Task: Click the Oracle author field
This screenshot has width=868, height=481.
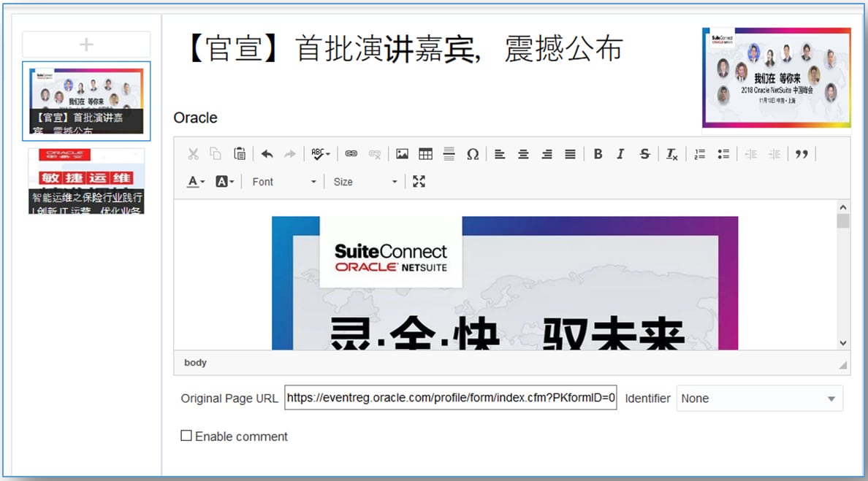Action: tap(195, 118)
